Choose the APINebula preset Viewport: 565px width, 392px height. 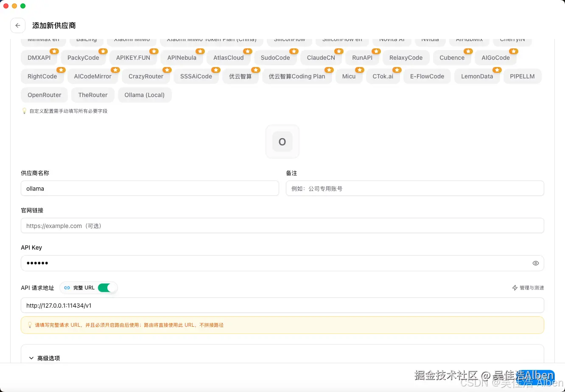(x=182, y=58)
